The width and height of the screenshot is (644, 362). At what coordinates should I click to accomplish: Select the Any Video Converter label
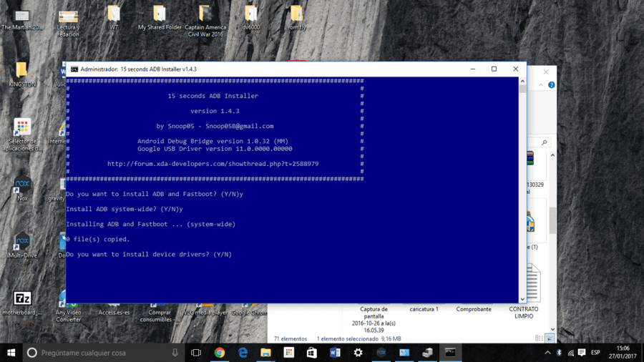[68, 316]
